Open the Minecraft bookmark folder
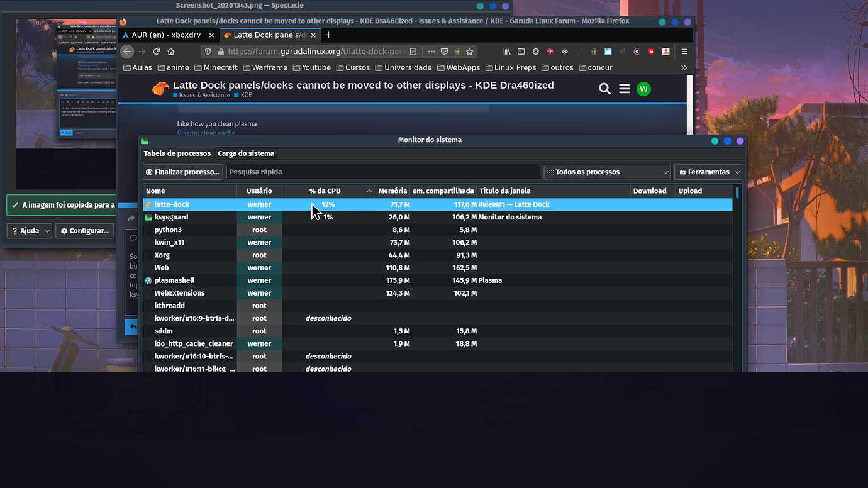The width and height of the screenshot is (868, 488). (x=216, y=67)
